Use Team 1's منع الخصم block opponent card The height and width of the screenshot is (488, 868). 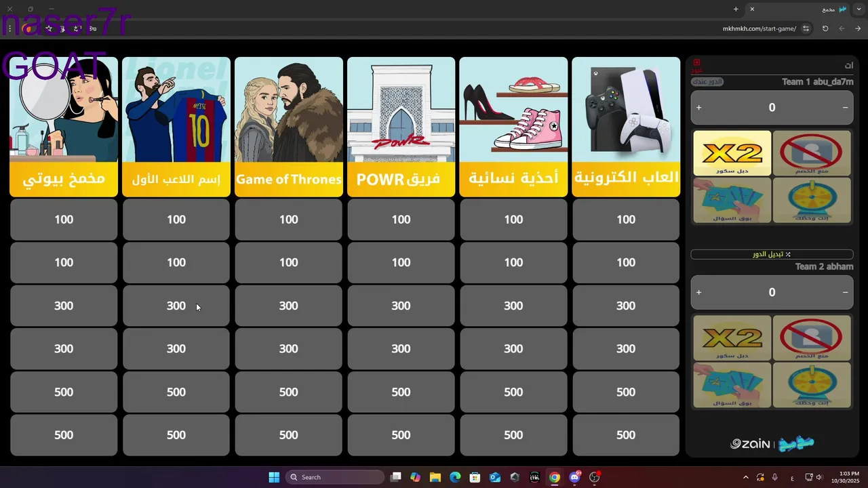click(x=811, y=153)
